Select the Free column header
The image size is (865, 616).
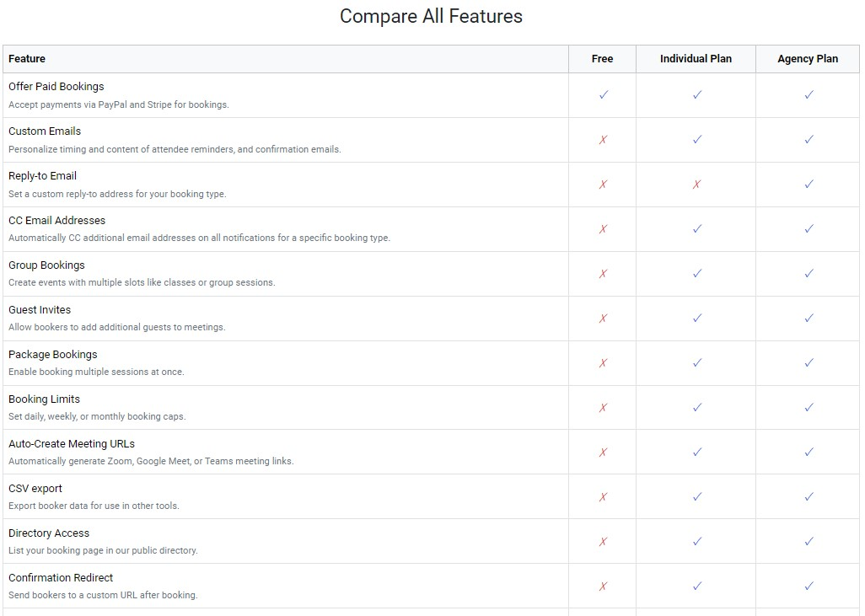point(602,59)
